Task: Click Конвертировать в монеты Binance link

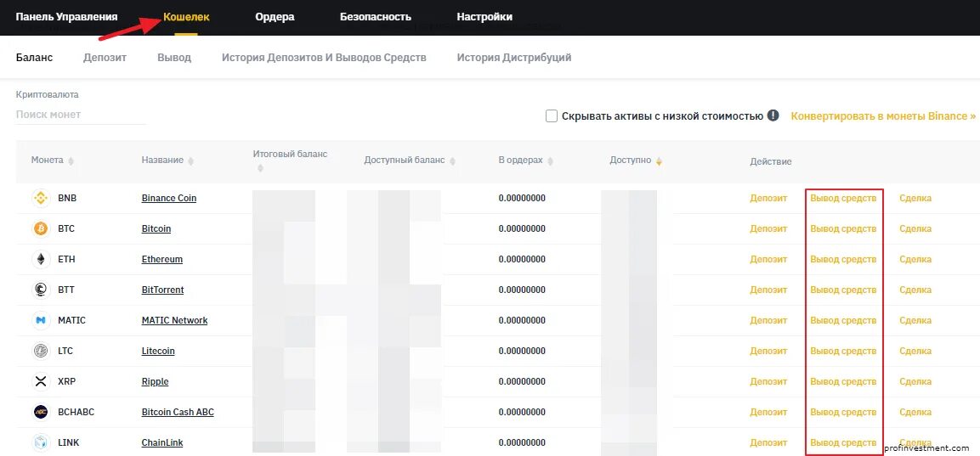Action: (x=883, y=115)
